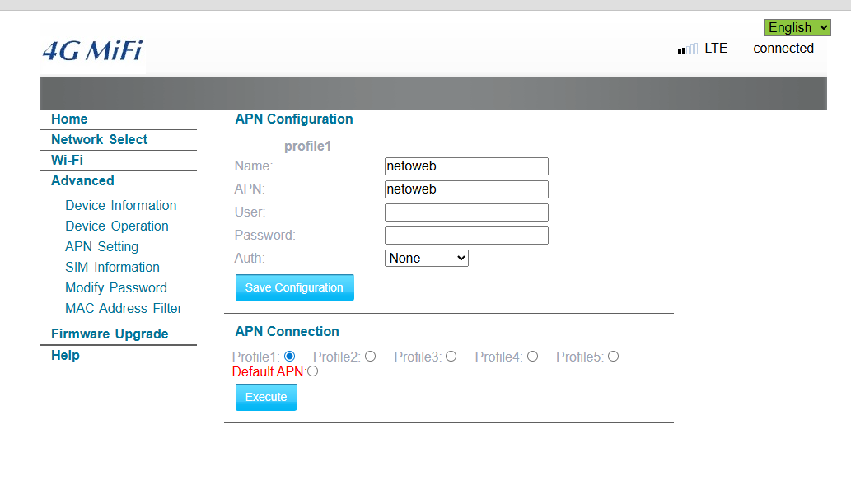Pick the Profile4 radio option
Screen dimensions: 851x504
532,357
